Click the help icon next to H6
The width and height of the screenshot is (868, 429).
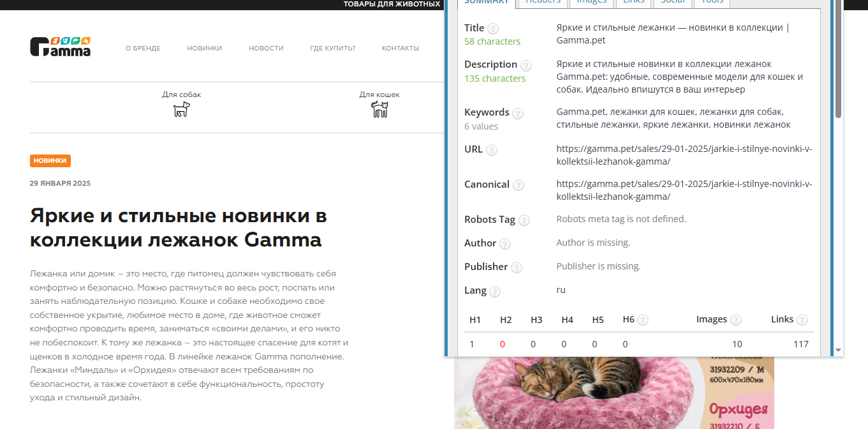tap(643, 320)
